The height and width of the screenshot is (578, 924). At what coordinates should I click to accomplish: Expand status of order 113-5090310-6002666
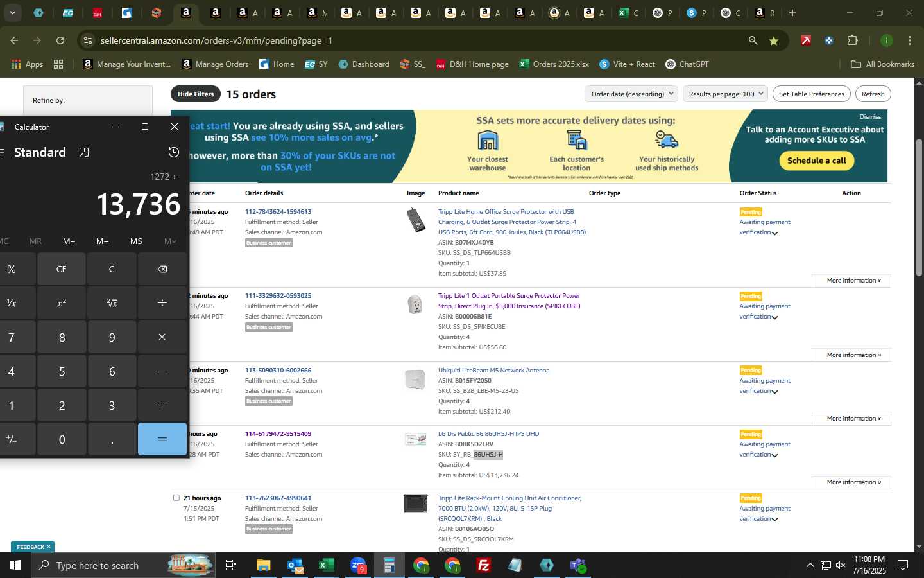coord(774,392)
